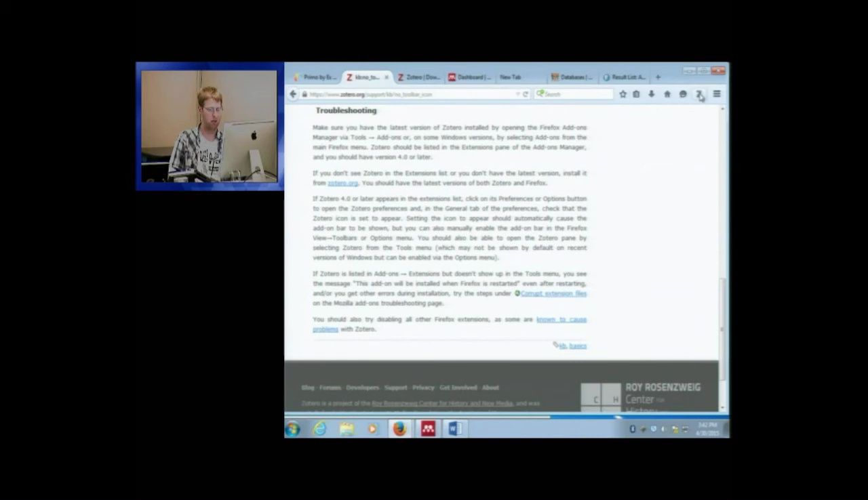The height and width of the screenshot is (500, 868).
Task: Open the Privacy footer link
Action: coord(423,388)
